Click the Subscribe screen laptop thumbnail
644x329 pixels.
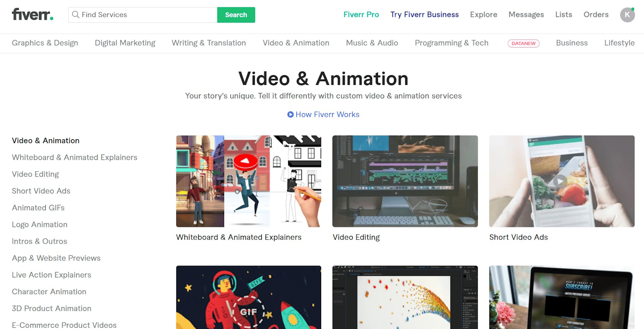click(562, 297)
